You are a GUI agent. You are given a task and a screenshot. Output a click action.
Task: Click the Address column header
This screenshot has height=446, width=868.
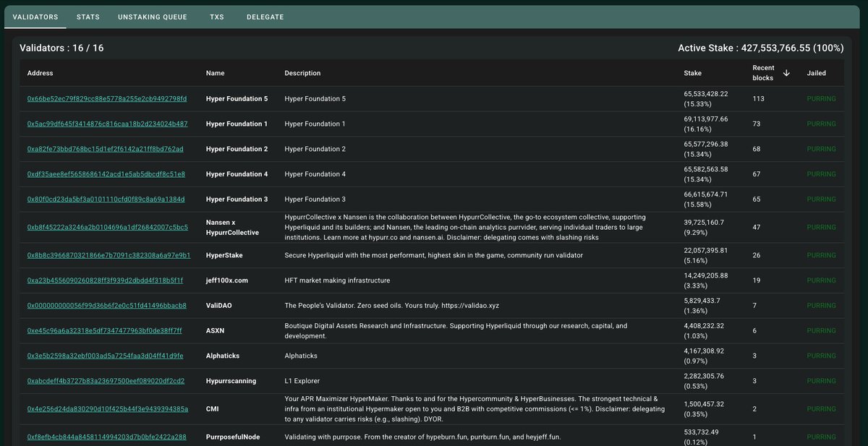coord(40,73)
